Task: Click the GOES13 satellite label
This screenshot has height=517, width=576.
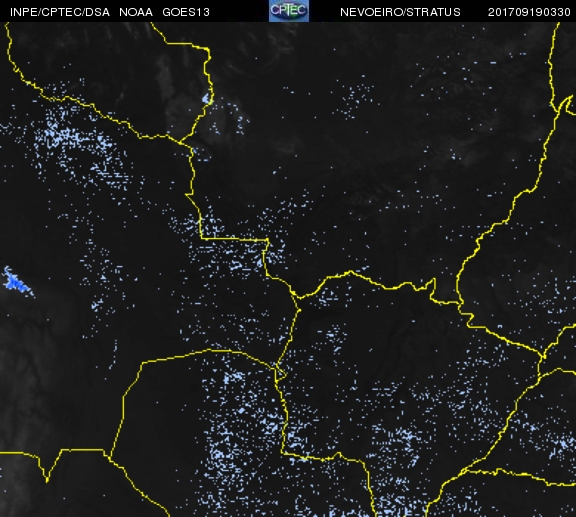Action: pos(186,12)
